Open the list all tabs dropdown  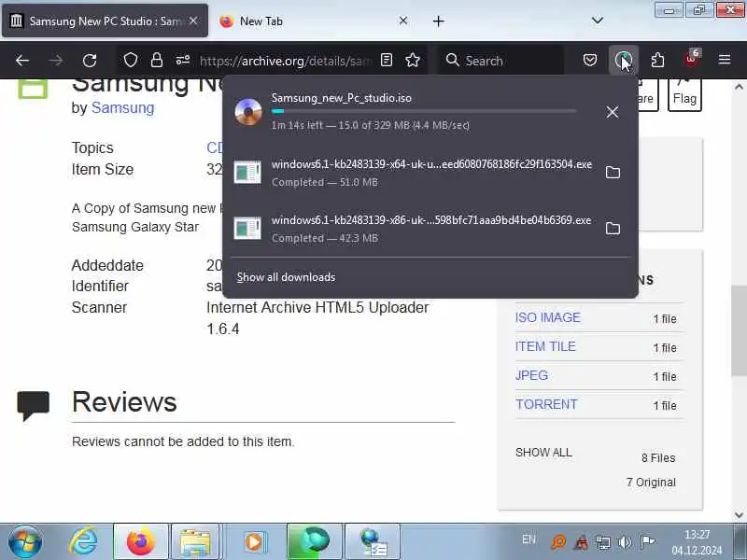(597, 21)
